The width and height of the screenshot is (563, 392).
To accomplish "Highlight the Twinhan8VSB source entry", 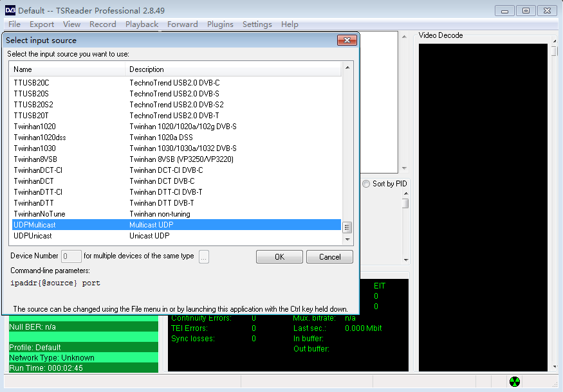I will point(35,159).
